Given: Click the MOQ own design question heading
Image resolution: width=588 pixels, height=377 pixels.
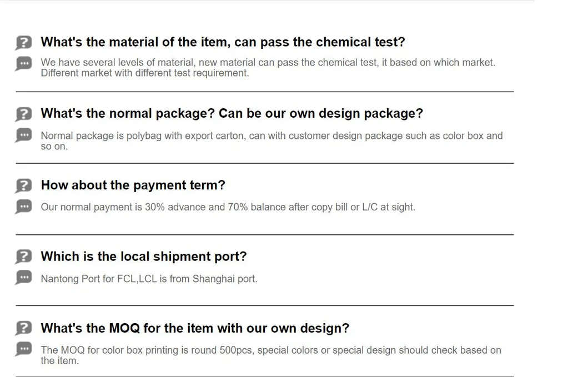Looking at the screenshot, I should [x=195, y=328].
